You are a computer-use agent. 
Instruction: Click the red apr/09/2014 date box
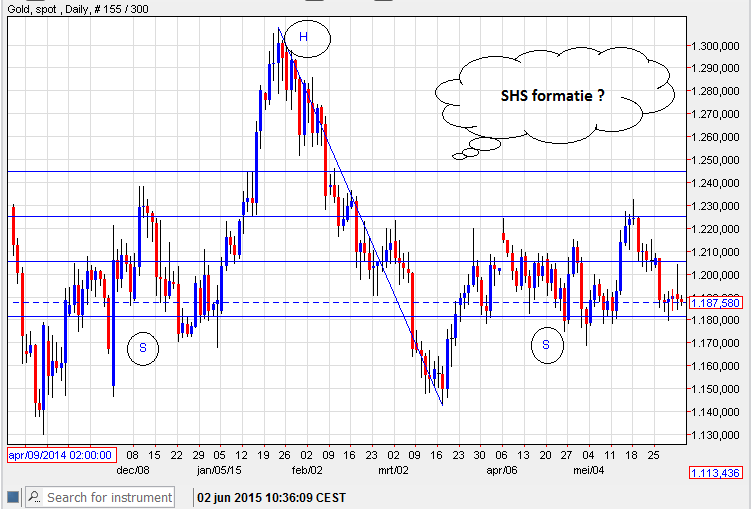pos(62,454)
